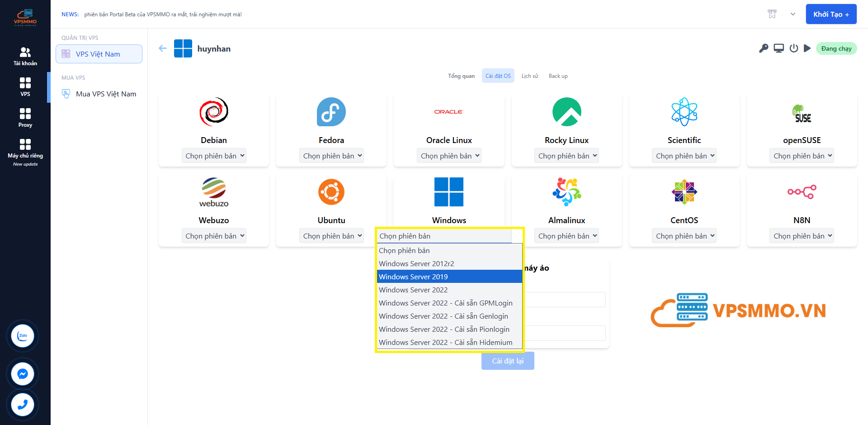This screenshot has width=868, height=425.
Task: Expand the Debian version dropdown
Action: pyautogui.click(x=214, y=156)
